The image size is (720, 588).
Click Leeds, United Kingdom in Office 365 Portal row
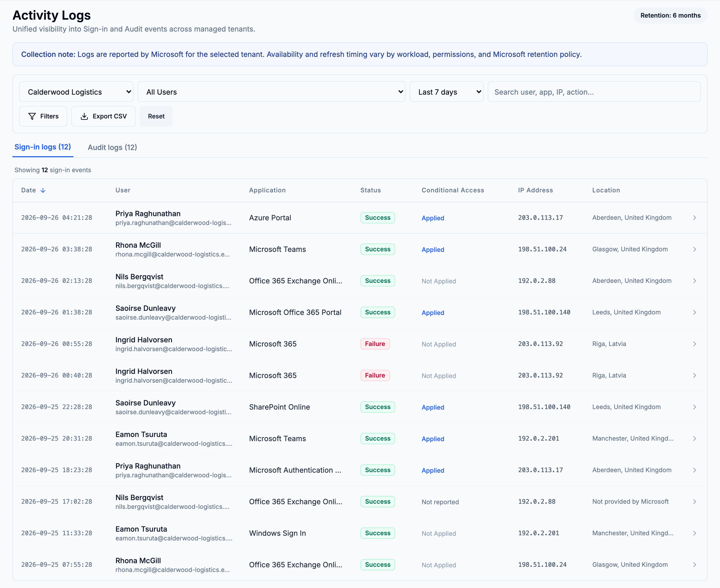pos(626,312)
